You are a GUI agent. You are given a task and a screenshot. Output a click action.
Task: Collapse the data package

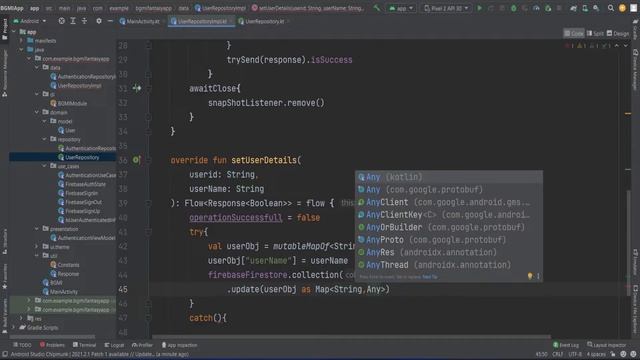tap(37, 67)
